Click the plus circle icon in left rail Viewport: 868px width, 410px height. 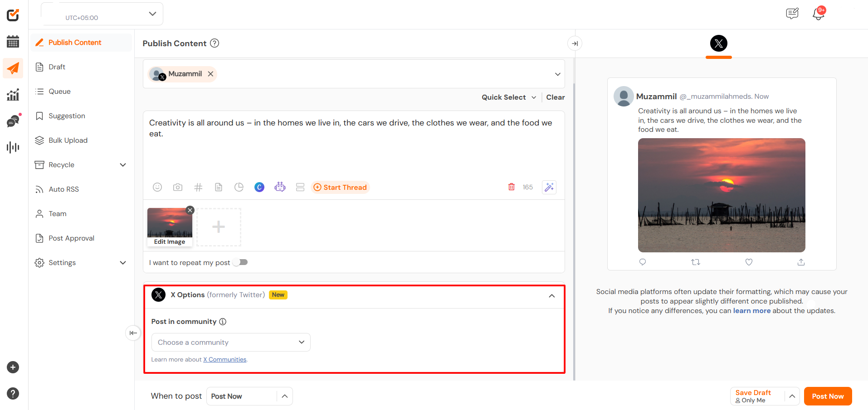[13, 367]
